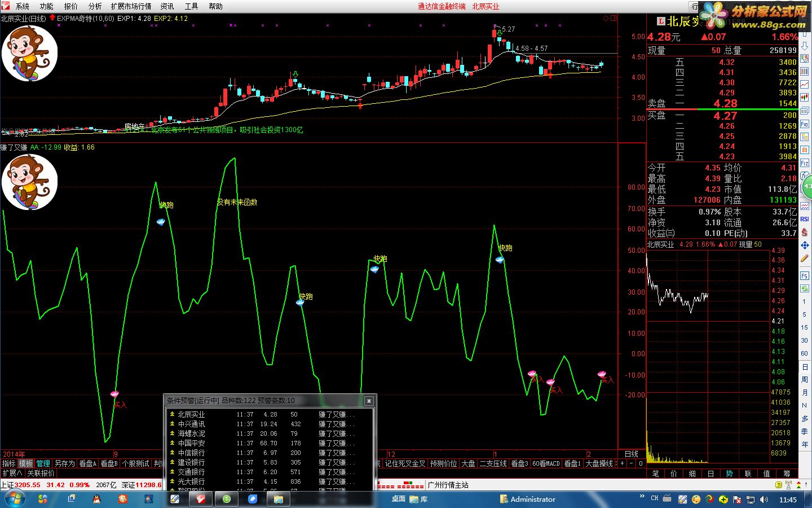Open the 报价 menu
The height and width of the screenshot is (508, 812).
pyautogui.click(x=70, y=6)
